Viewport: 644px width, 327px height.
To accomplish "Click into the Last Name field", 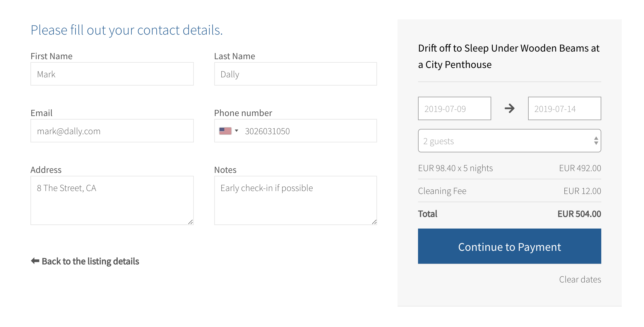I will tap(295, 74).
